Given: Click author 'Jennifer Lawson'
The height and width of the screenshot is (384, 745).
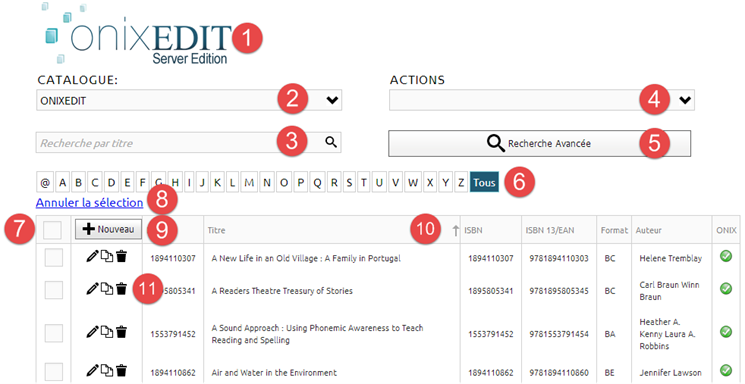Looking at the screenshot, I should (x=670, y=373).
